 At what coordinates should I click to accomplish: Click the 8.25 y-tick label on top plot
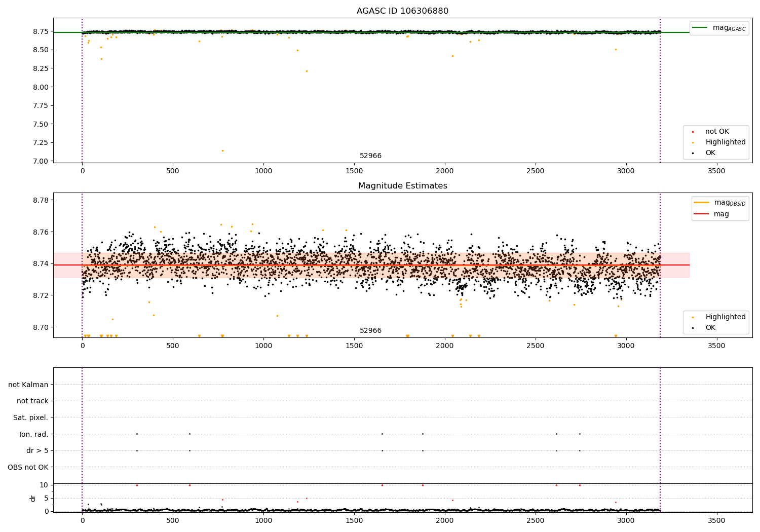pyautogui.click(x=40, y=68)
